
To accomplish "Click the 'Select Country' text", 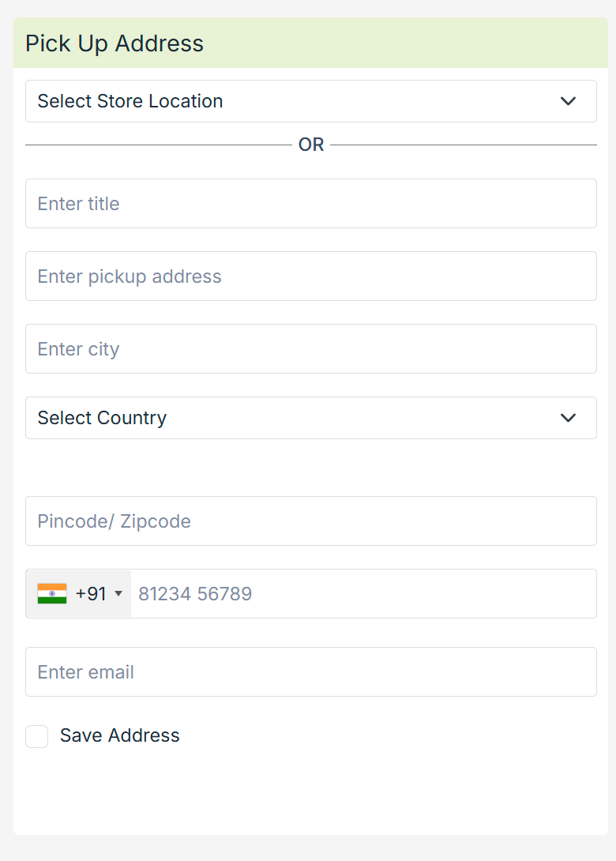I will pyautogui.click(x=102, y=418).
